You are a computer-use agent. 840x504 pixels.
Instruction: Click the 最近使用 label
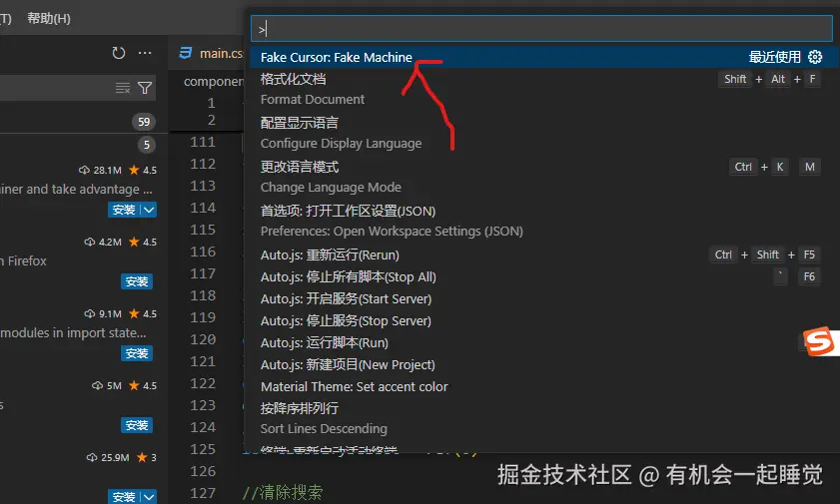pyautogui.click(x=775, y=57)
